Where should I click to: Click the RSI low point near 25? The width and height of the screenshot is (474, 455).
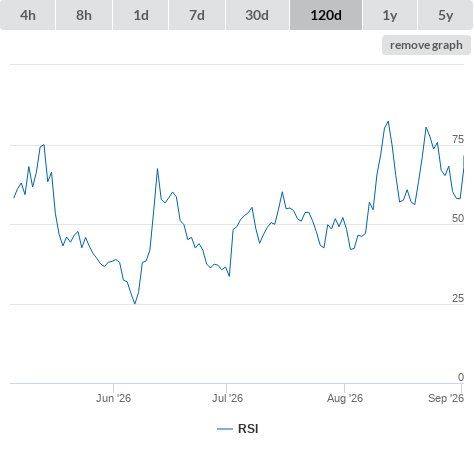pyautogui.click(x=135, y=303)
